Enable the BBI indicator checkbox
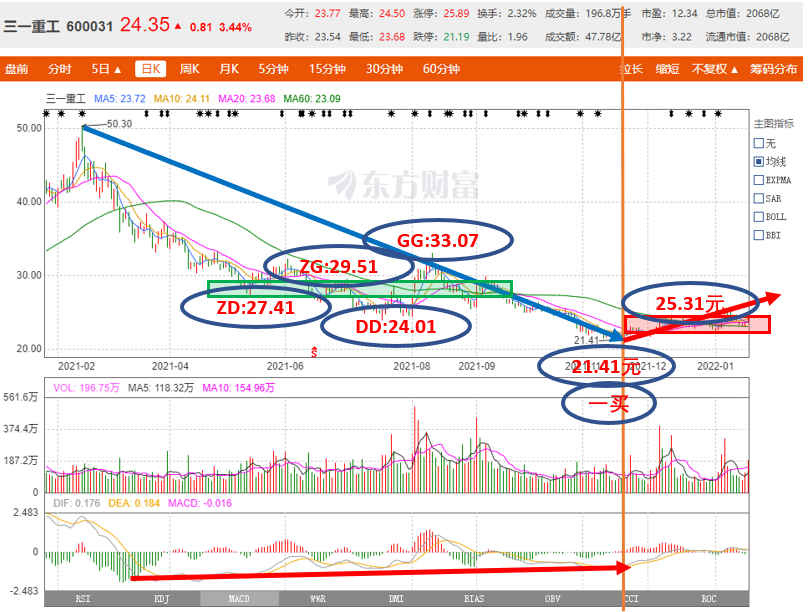This screenshot has width=809, height=612. pyautogui.click(x=758, y=235)
